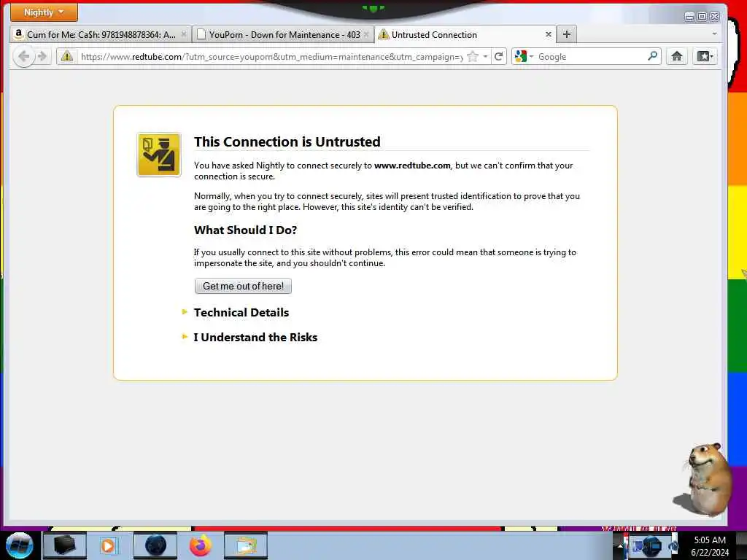Close the Nightly browser window

(715, 17)
